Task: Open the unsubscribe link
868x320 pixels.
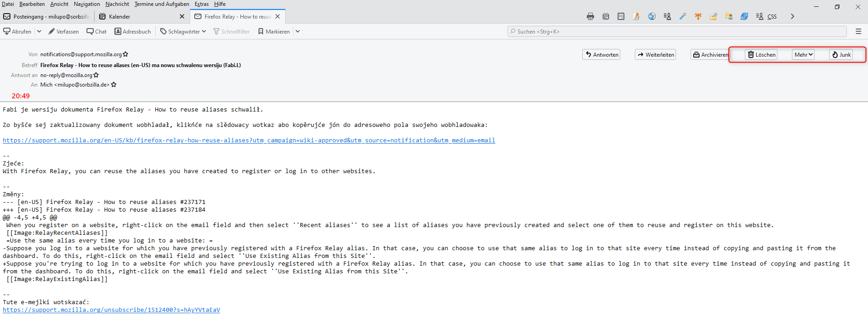Action: pos(111,310)
